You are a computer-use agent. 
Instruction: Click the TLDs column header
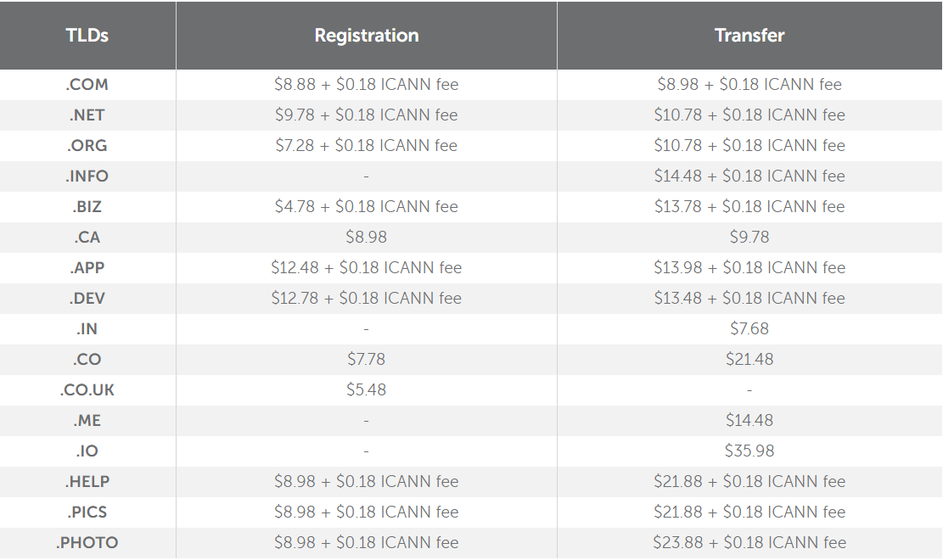tap(87, 36)
